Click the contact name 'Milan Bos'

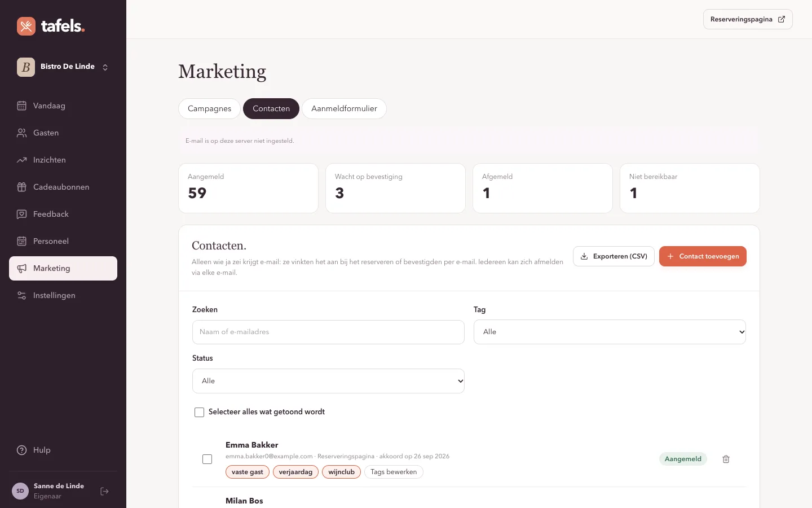pyautogui.click(x=244, y=501)
